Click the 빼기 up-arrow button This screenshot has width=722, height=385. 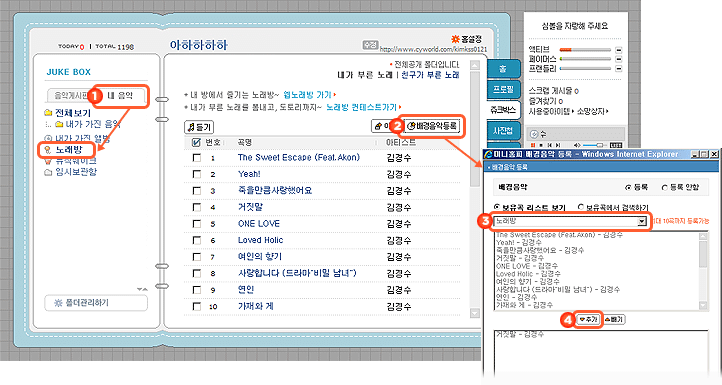tap(614, 319)
